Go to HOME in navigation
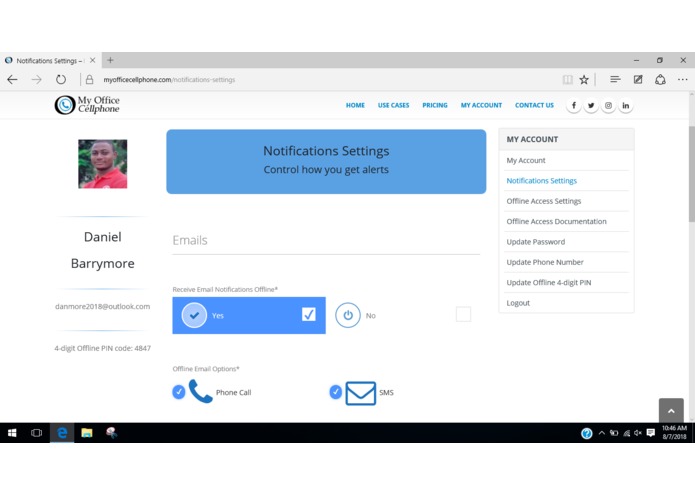This screenshot has width=695, height=494. pos(355,105)
